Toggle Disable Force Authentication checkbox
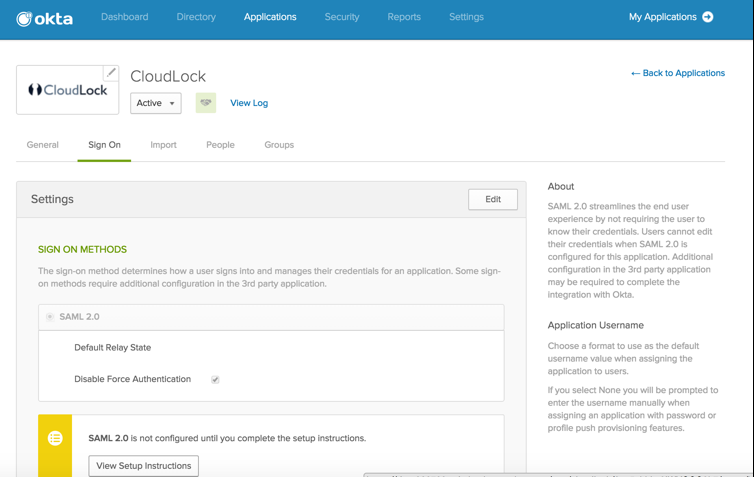The height and width of the screenshot is (477, 754). pos(215,379)
